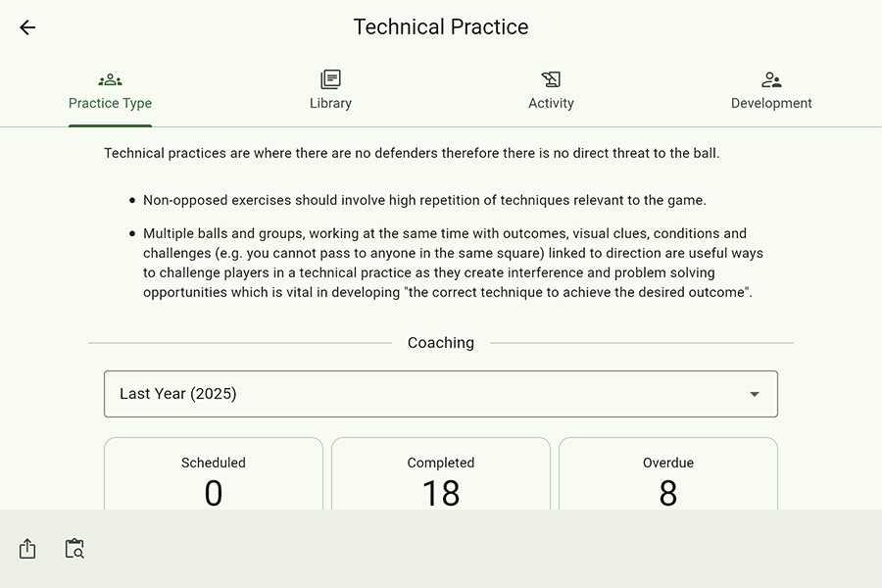The width and height of the screenshot is (882, 588).
Task: Switch to the Library tab label
Action: tap(330, 103)
